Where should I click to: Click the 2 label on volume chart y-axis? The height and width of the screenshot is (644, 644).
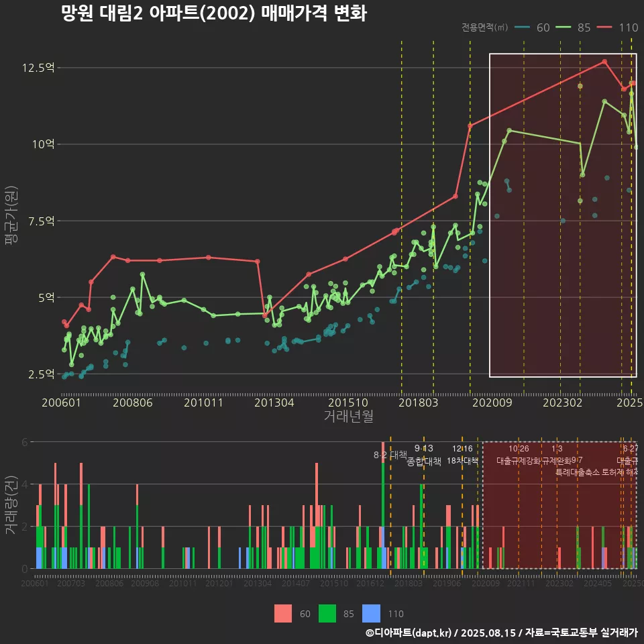(x=25, y=527)
